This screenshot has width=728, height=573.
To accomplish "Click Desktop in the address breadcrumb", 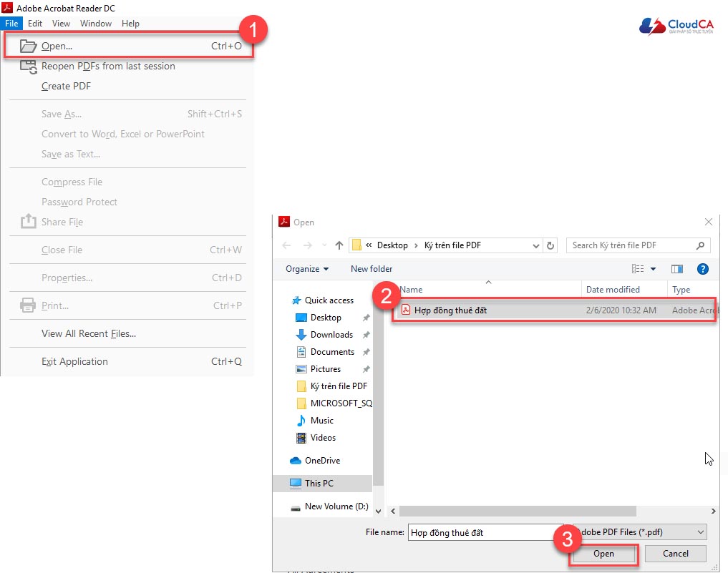I will click(x=392, y=245).
